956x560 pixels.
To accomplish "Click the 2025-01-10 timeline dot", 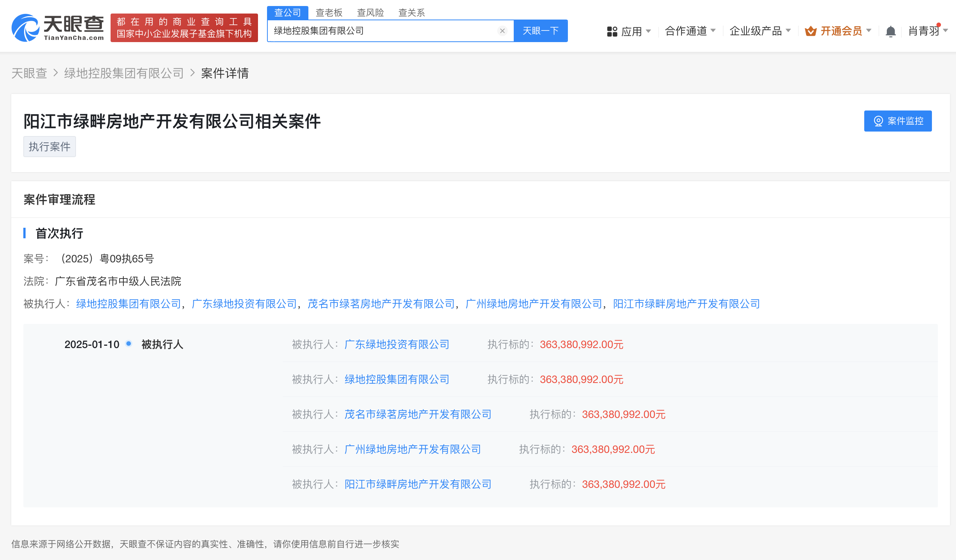I will (129, 344).
